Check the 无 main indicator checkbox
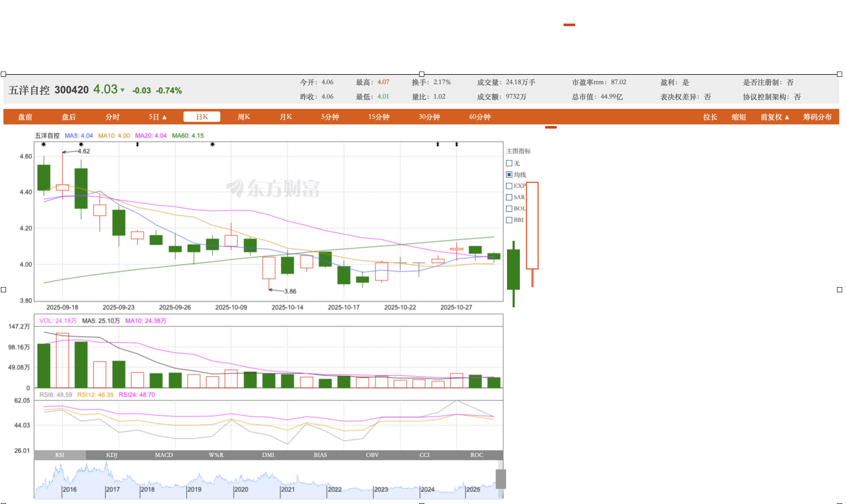The image size is (846, 504). click(x=509, y=163)
